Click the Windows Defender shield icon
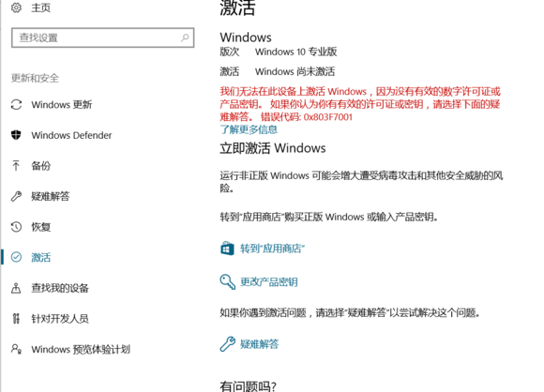Screen dimensions: 544x392 pos(16,135)
